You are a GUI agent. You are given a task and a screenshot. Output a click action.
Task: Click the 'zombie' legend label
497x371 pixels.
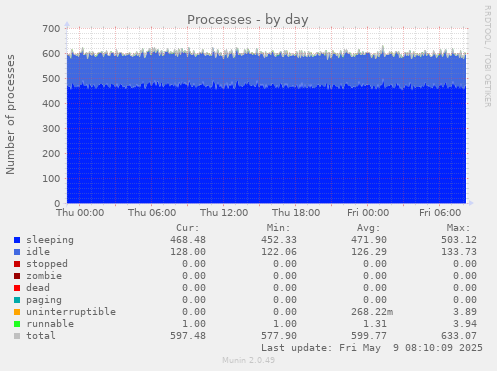tap(44, 276)
